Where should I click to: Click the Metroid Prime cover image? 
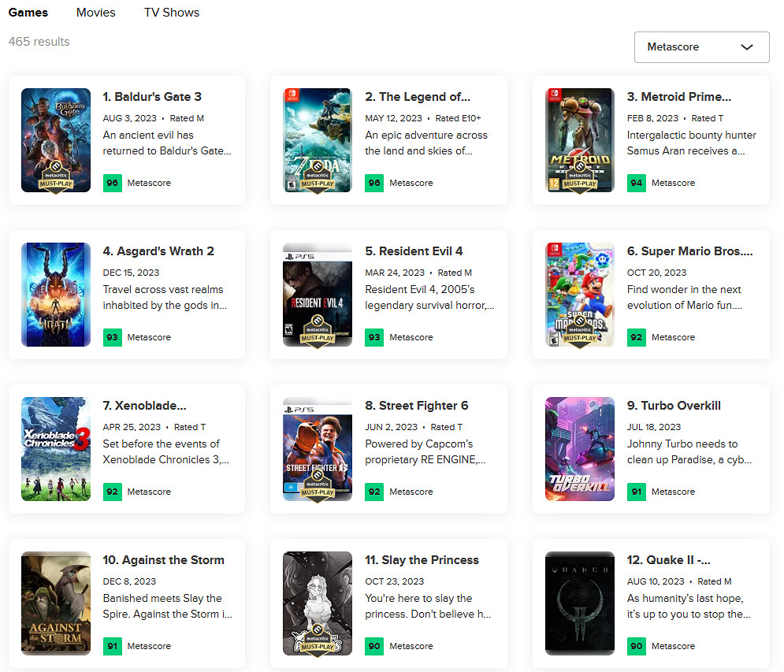coord(579,139)
